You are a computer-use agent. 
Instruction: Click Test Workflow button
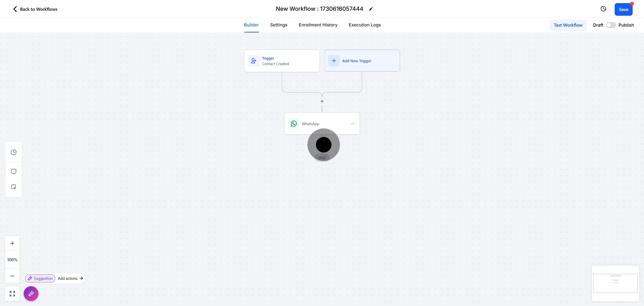click(568, 25)
